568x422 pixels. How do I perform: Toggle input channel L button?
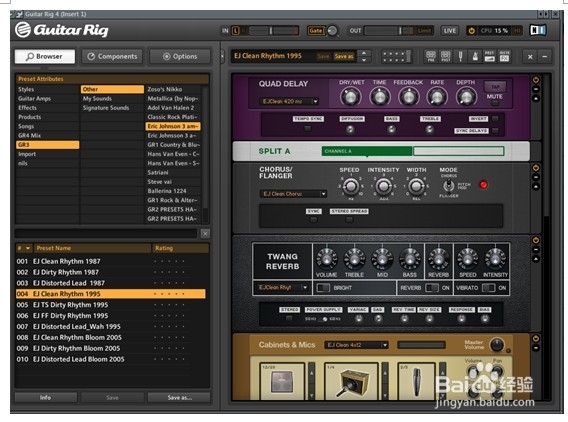[235, 31]
